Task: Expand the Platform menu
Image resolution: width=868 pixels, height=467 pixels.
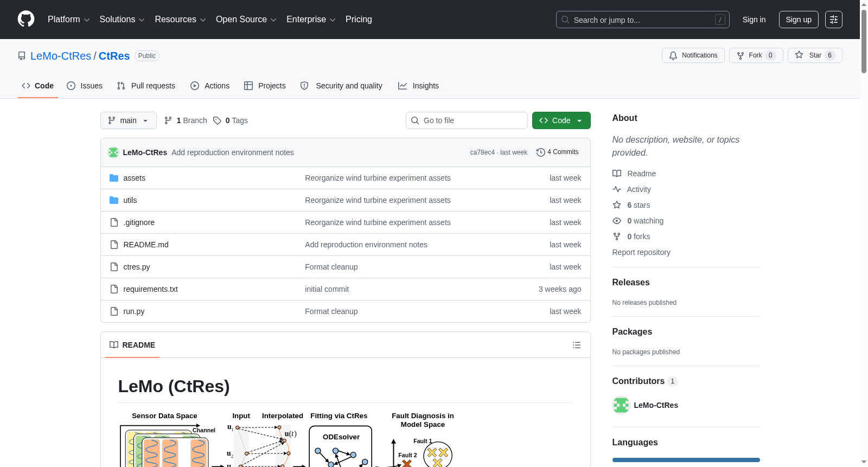Action: pos(69,20)
